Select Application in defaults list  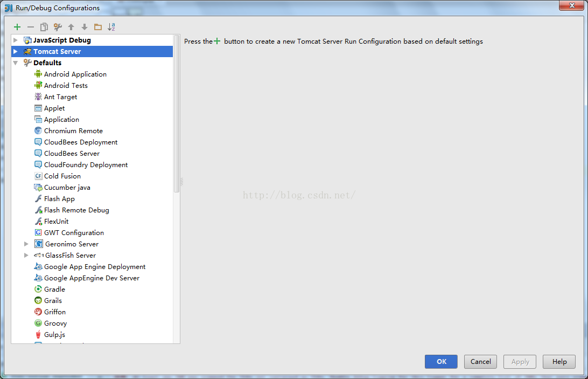point(61,120)
